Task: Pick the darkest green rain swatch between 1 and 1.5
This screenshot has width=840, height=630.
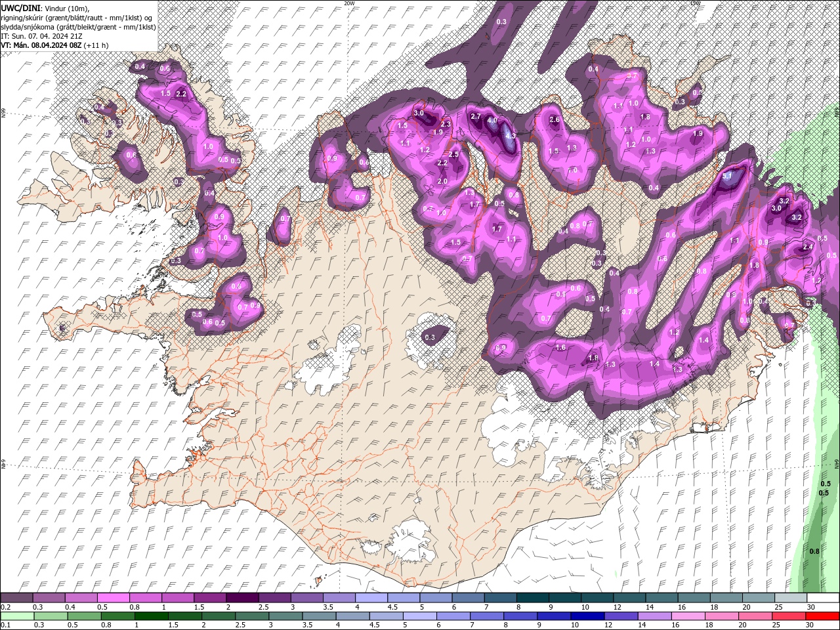Action: coord(151,616)
